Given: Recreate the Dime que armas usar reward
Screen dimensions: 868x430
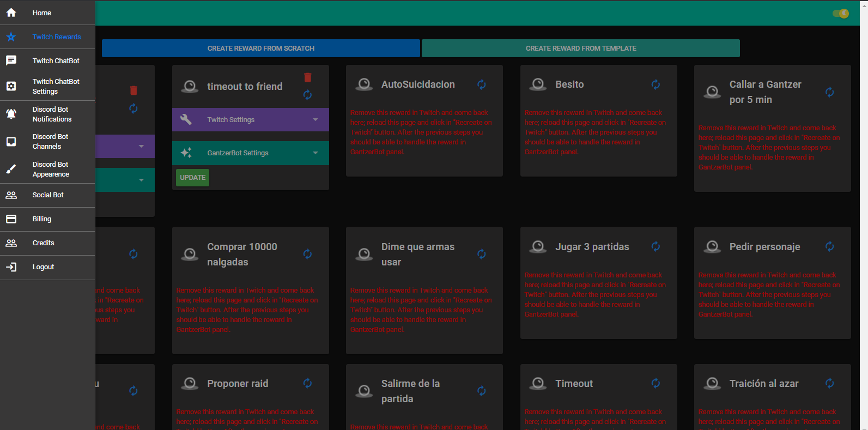Looking at the screenshot, I should (482, 254).
